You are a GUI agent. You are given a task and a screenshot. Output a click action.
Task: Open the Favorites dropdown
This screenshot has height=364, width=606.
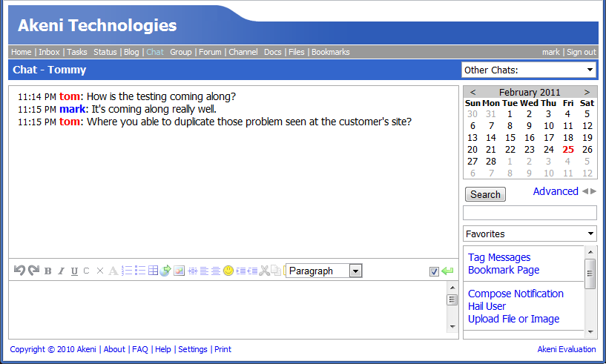[x=529, y=234]
